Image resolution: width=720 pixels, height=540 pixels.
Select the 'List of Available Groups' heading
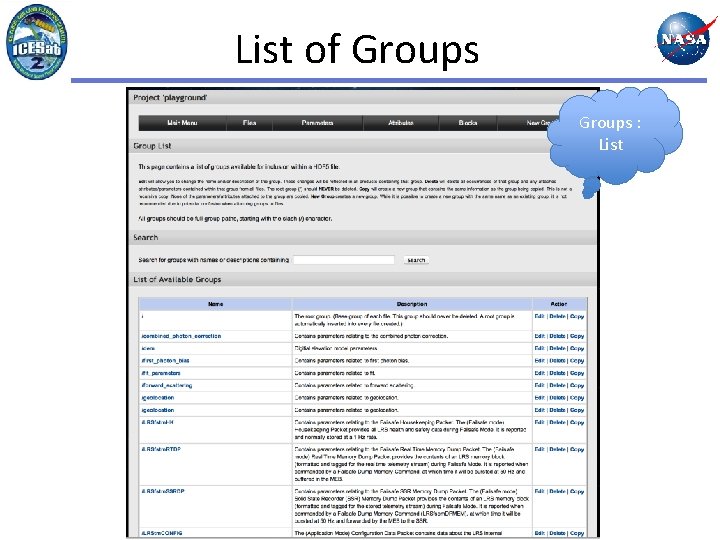point(177,279)
